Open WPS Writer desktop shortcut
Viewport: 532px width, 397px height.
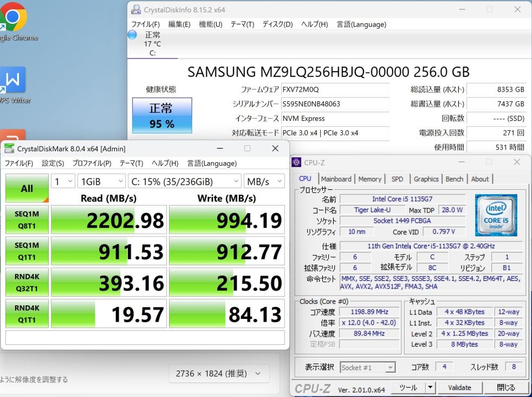[x=14, y=85]
